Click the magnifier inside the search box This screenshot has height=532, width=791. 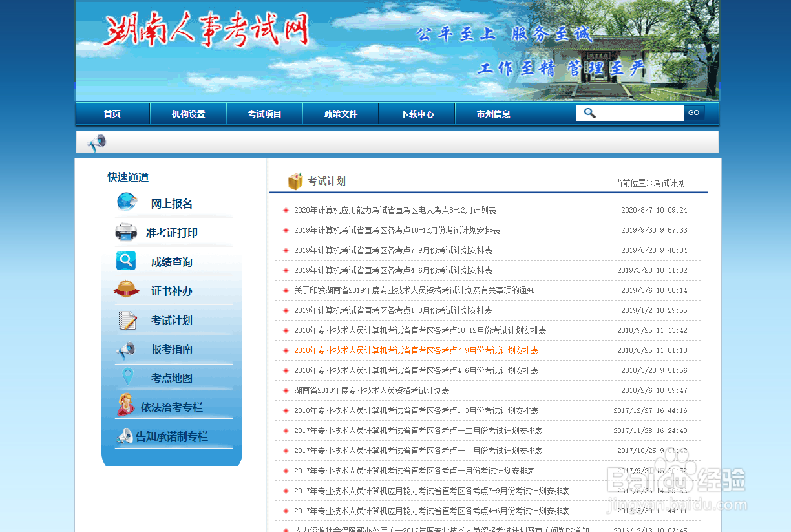point(589,112)
